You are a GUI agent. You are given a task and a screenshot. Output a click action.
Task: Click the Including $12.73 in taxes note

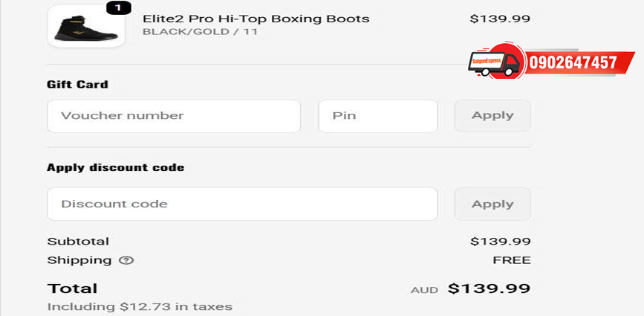140,306
